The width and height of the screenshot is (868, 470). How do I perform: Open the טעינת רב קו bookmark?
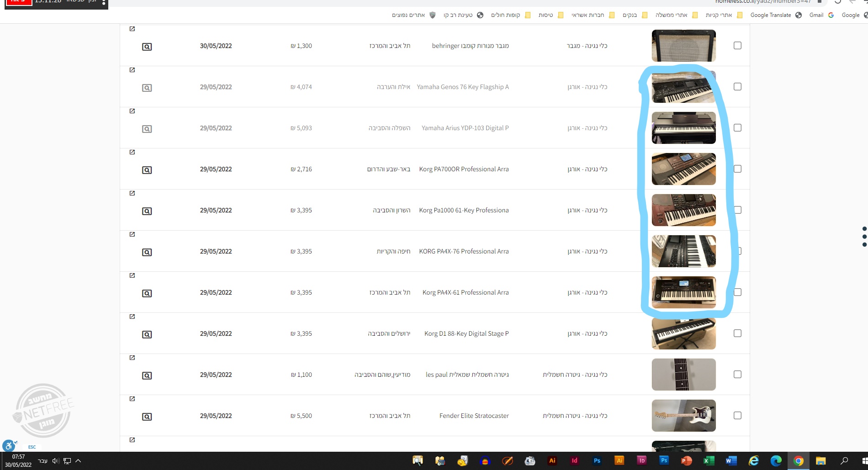click(x=463, y=15)
